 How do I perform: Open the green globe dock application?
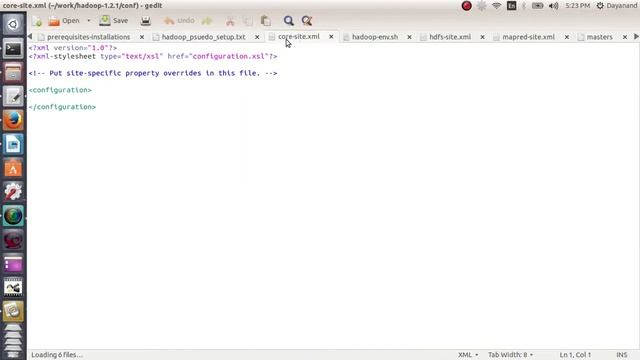coord(13,216)
